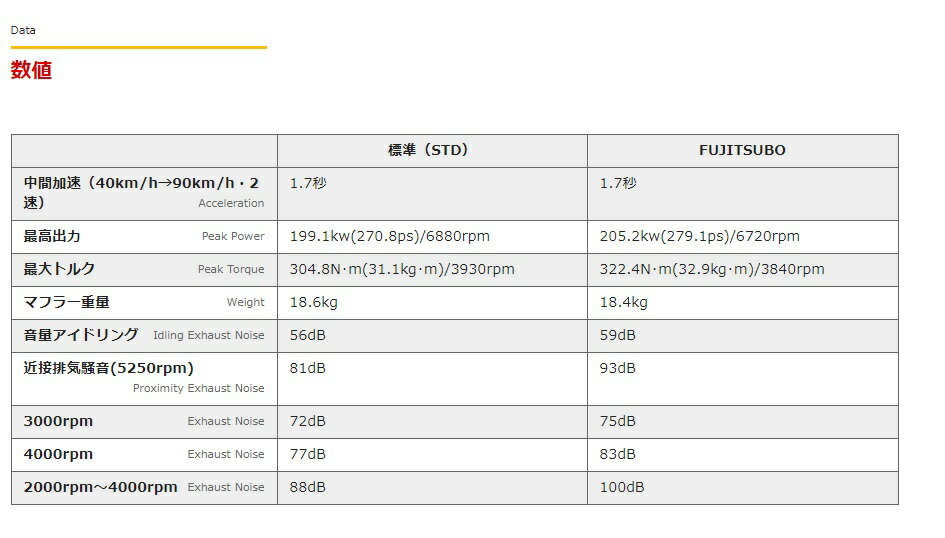Click the Data label above yellow line
This screenshot has width=945, height=538.
pyautogui.click(x=23, y=30)
